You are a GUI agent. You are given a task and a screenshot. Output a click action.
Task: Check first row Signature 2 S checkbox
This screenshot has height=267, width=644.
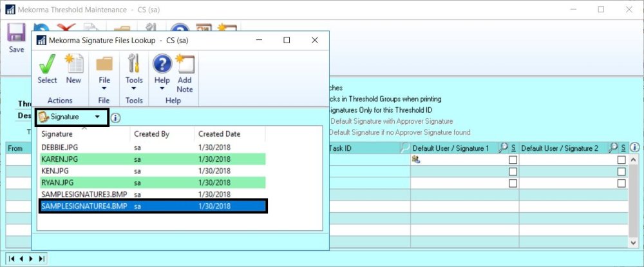click(621, 160)
